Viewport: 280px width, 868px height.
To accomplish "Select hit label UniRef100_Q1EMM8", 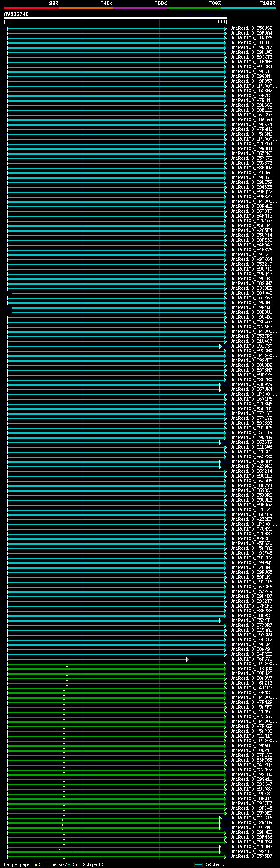I will tap(251, 62).
